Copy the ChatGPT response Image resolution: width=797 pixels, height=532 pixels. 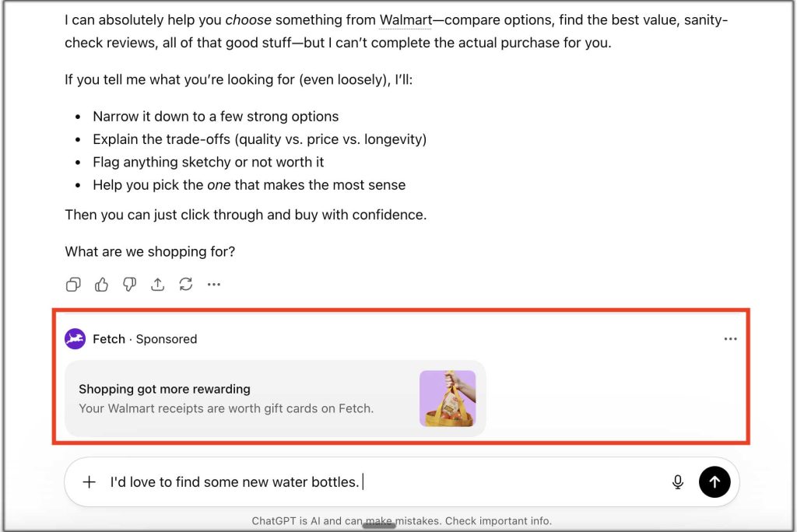click(73, 285)
